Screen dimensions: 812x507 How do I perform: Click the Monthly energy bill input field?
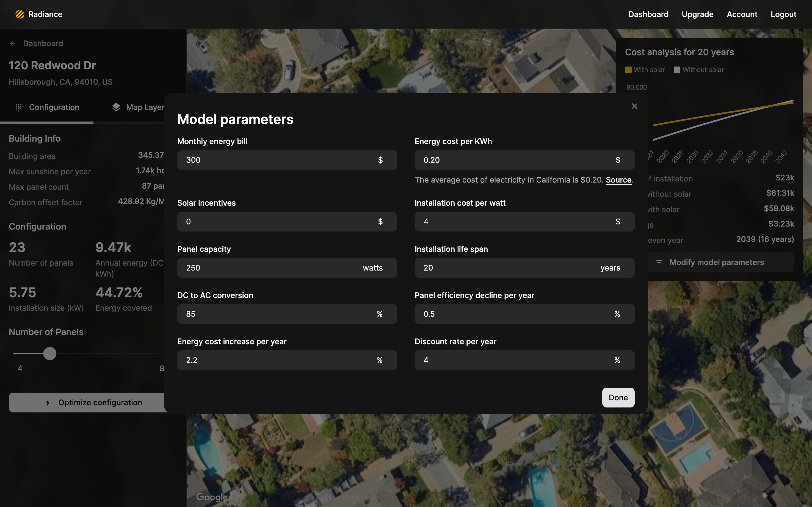[275, 160]
